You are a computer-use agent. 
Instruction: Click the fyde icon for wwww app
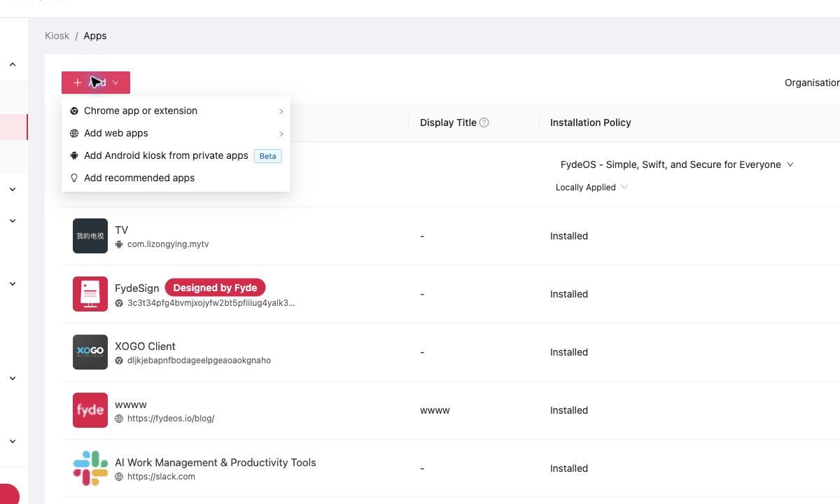tap(90, 410)
